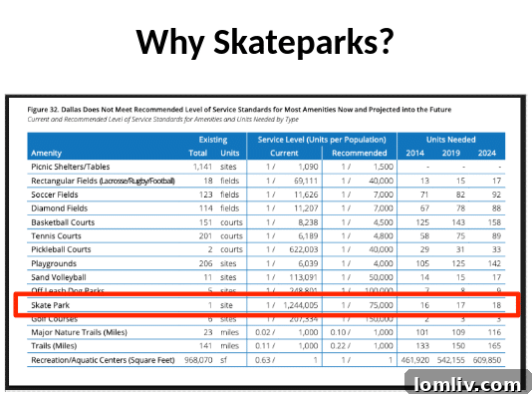The height and width of the screenshot is (398, 532).
Task: Click the '2014' column header
Action: (415, 153)
